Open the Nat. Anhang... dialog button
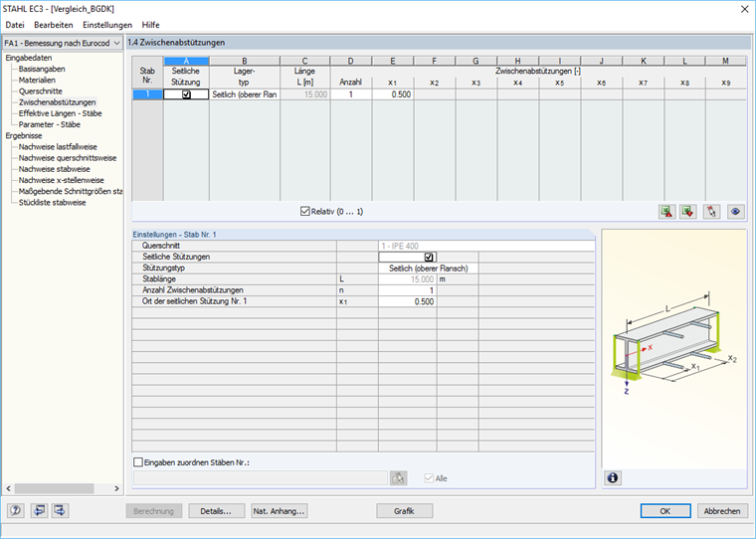 click(x=280, y=511)
